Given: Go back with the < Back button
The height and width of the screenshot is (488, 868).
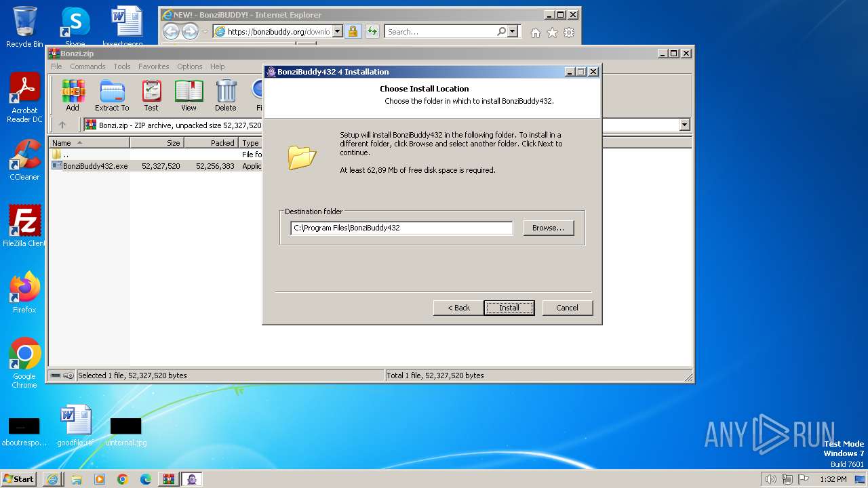Looking at the screenshot, I should (458, 308).
